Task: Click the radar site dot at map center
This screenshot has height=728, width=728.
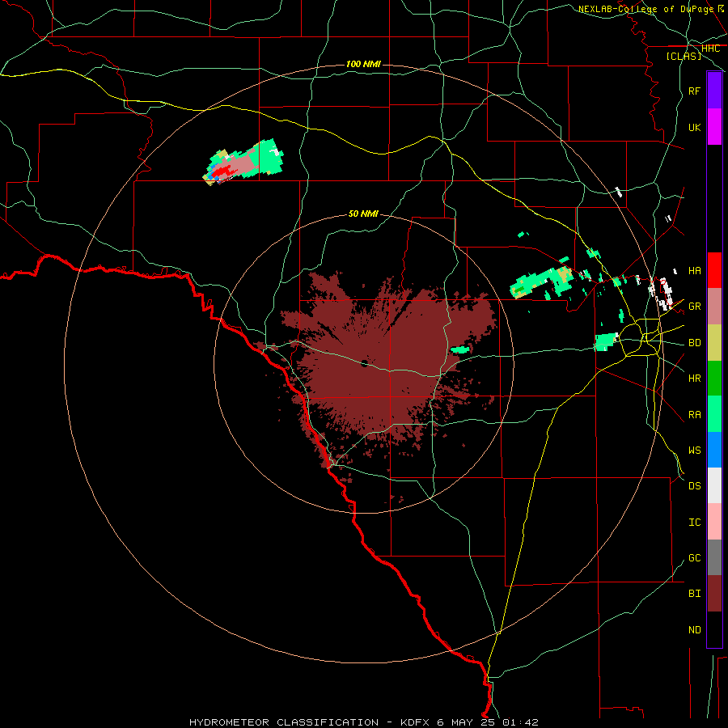Action: (x=365, y=363)
